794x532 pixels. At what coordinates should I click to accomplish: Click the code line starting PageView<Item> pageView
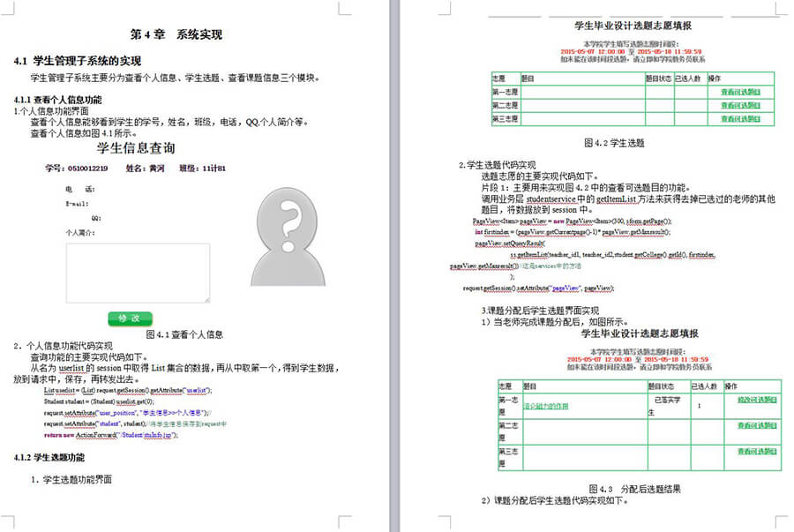(x=572, y=221)
